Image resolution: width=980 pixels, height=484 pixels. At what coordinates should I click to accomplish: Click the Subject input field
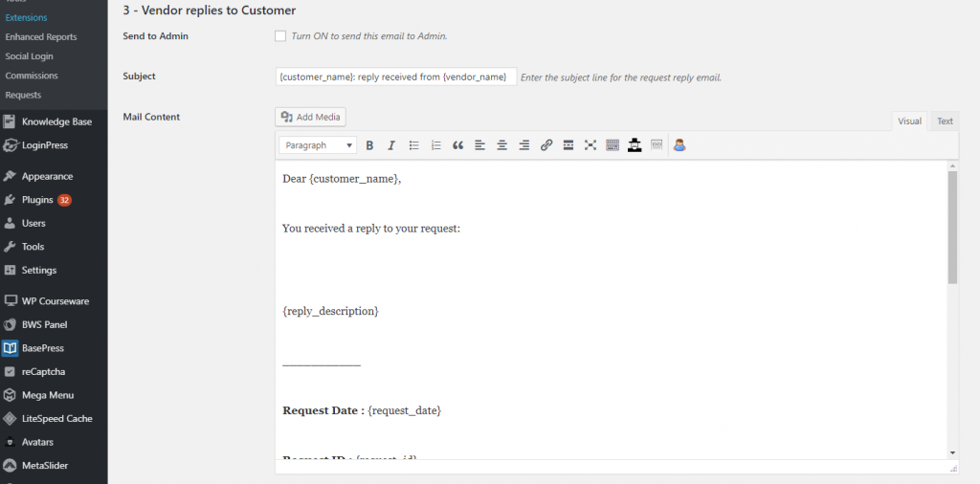coord(395,77)
